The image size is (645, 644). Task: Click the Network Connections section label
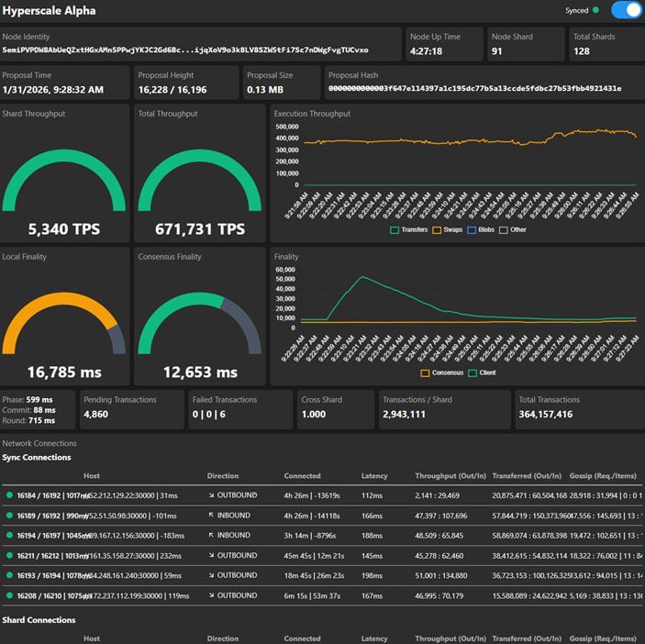(39, 443)
